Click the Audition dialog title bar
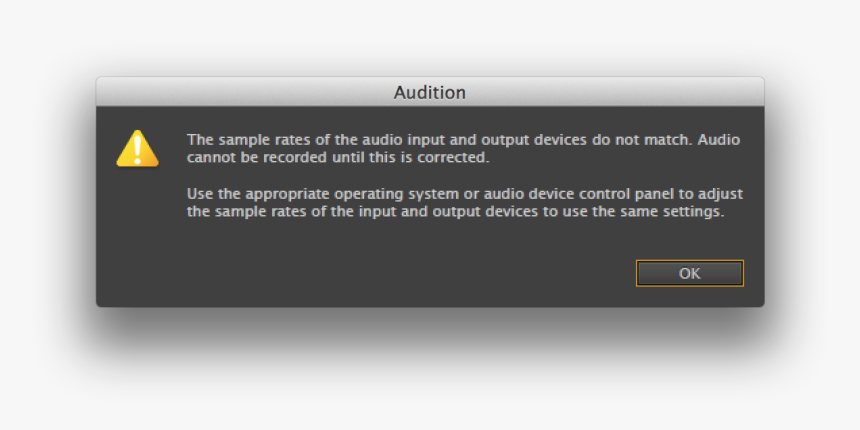 pyautogui.click(x=430, y=92)
